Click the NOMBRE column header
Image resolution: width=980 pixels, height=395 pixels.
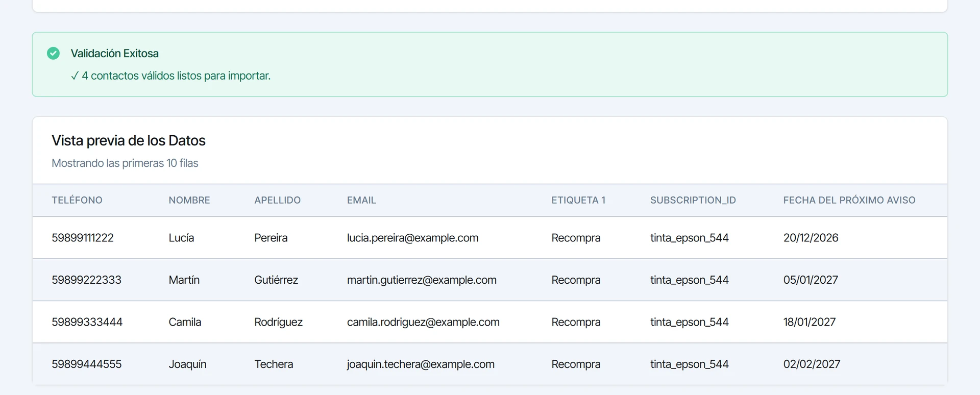click(x=189, y=200)
